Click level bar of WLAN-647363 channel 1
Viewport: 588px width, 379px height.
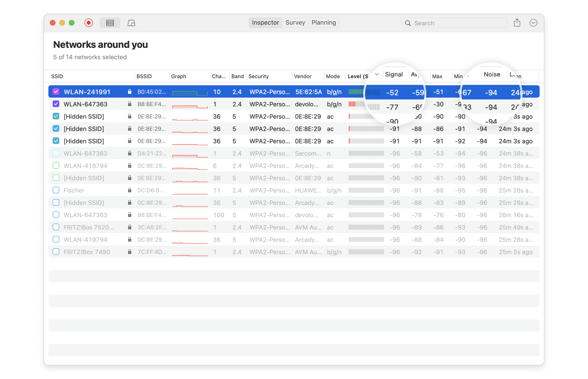pyautogui.click(x=364, y=104)
